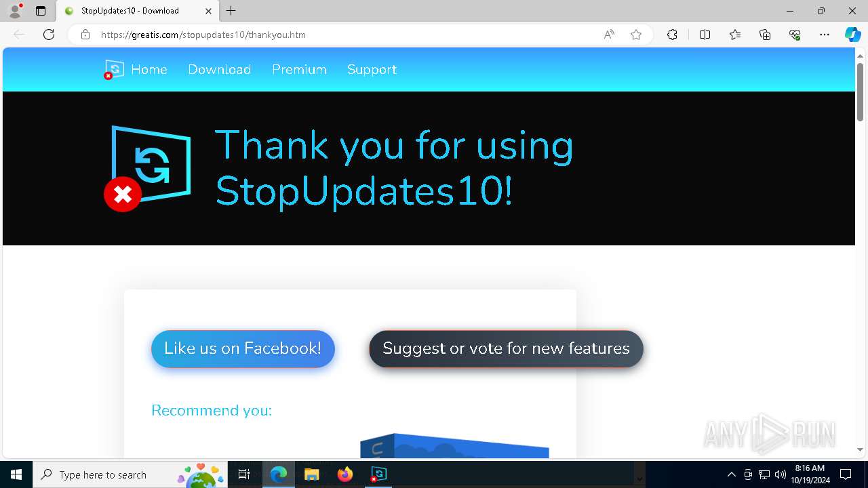
Task: Refresh the current page
Action: 49,35
